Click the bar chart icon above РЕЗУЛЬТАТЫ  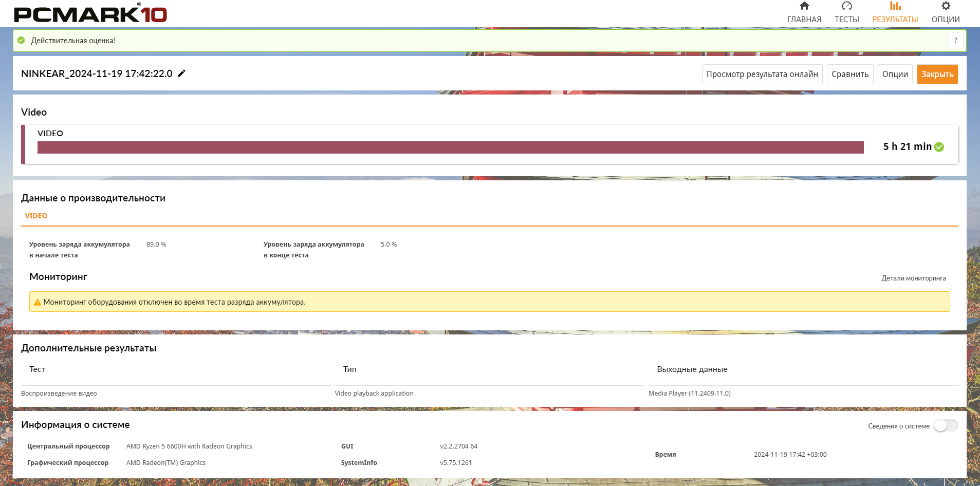tap(895, 6)
